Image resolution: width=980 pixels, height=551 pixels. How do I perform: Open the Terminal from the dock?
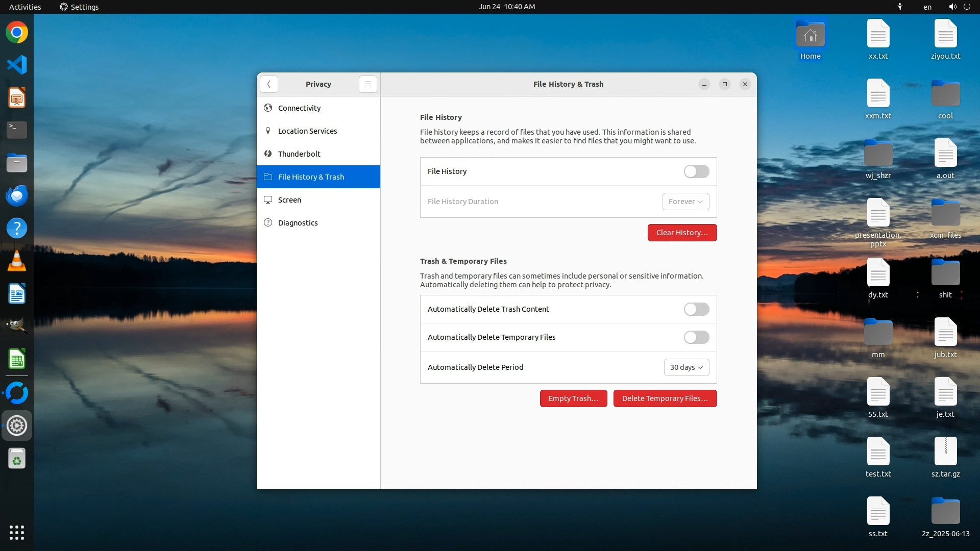[x=17, y=130]
